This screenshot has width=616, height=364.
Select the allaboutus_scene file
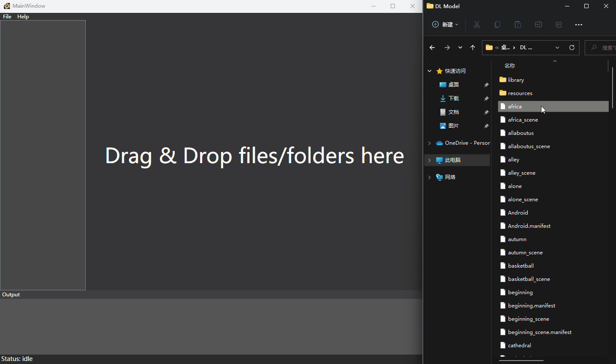553,146
